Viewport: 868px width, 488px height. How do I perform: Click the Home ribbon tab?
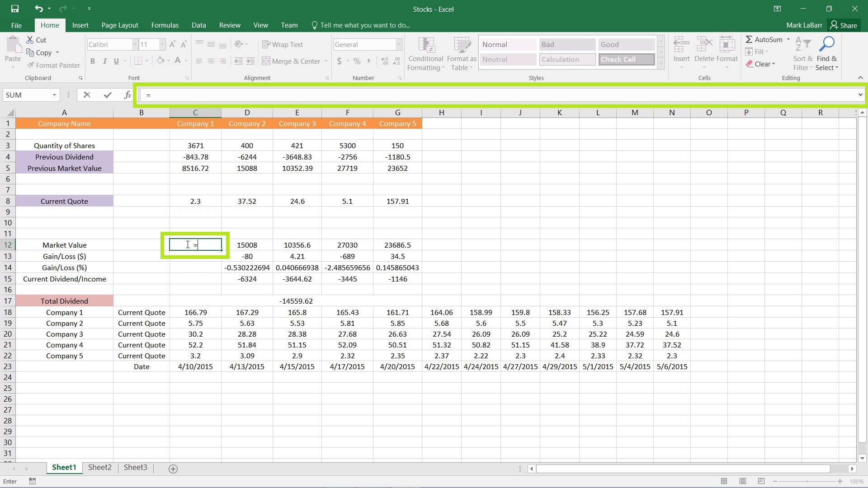(49, 25)
